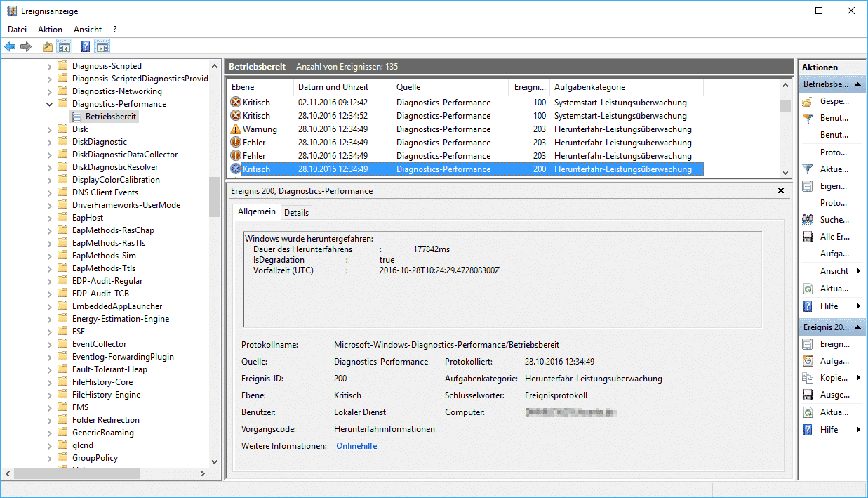Viewport: 868px width, 498px height.
Task: Click the folder icon of DNS Client Events
Action: coord(62,192)
